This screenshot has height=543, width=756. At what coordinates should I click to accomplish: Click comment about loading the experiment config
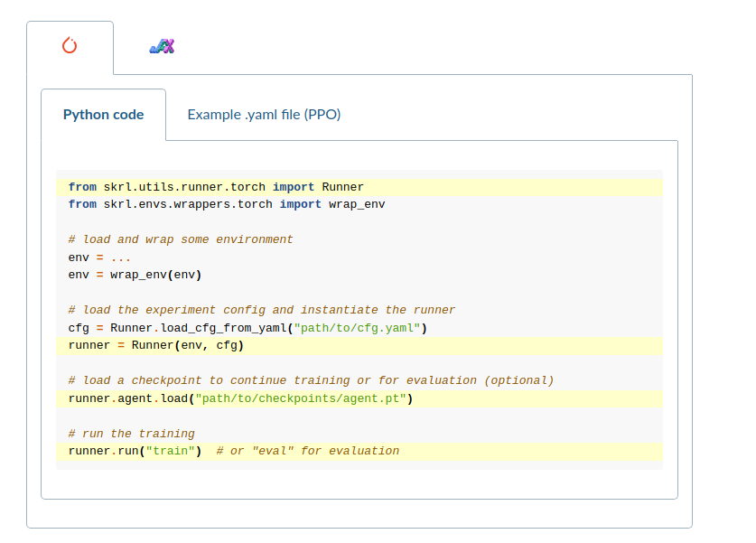[x=261, y=310]
